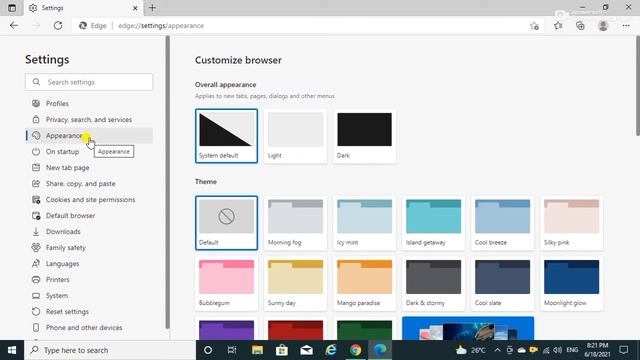
Task: Open Share, copy, and paste
Action: point(90,184)
